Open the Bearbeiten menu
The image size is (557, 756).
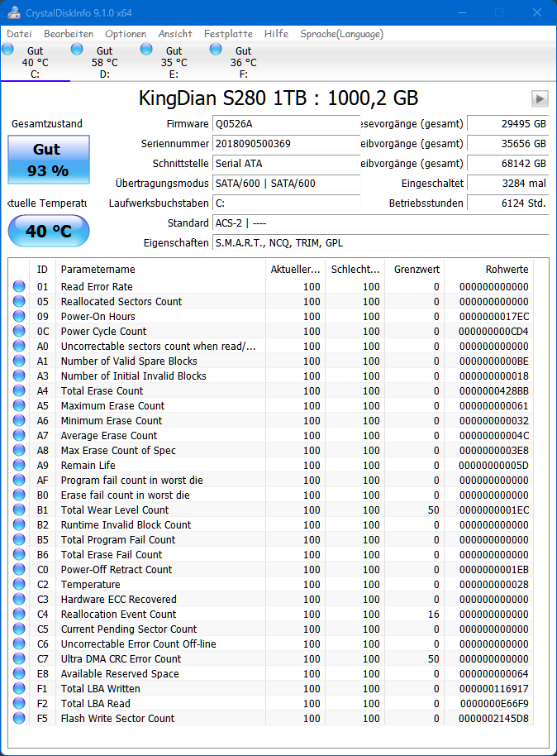tap(69, 34)
